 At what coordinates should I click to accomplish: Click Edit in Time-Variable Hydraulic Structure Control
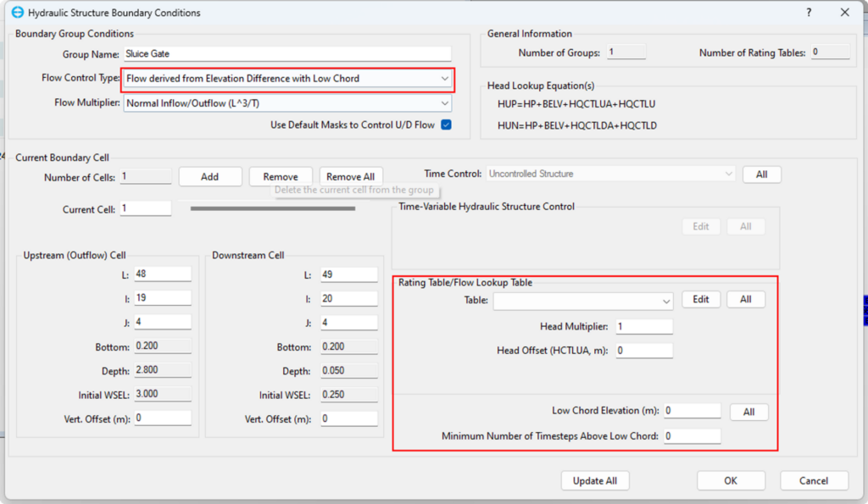[701, 226]
